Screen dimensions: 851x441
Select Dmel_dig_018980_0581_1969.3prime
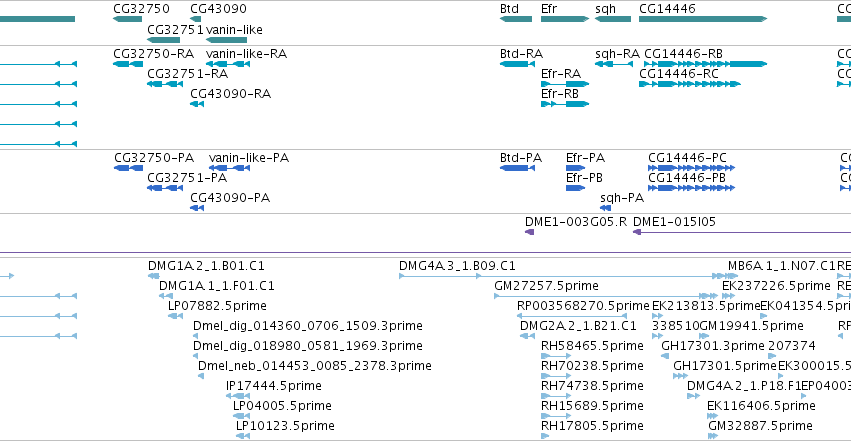(195, 356)
